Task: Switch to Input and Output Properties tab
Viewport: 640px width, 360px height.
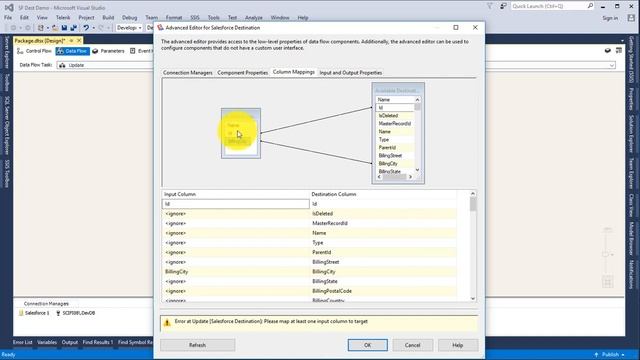Action: coord(351,73)
